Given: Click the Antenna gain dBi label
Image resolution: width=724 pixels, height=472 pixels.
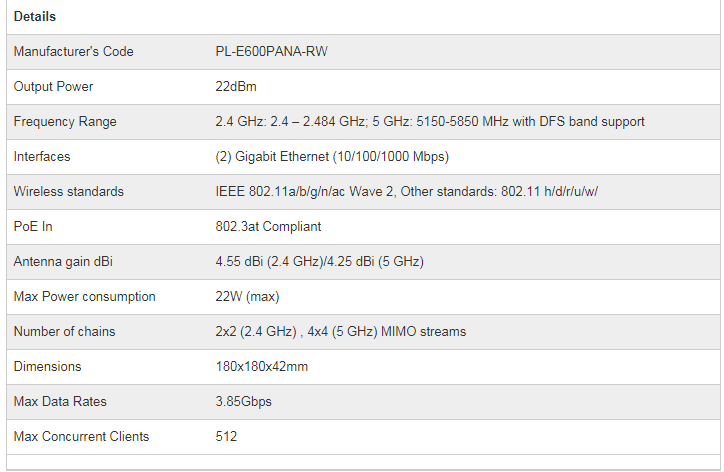Looking at the screenshot, I should point(62,262).
